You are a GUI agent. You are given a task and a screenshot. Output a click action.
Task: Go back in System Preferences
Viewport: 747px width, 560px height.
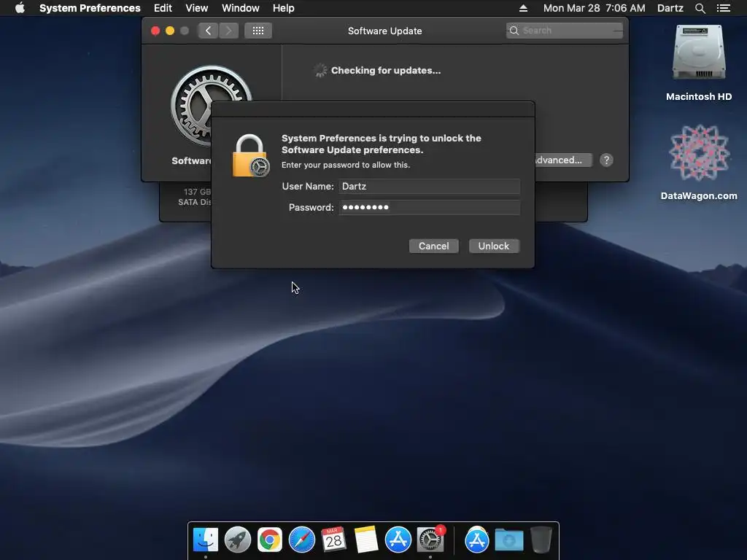pyautogui.click(x=208, y=31)
